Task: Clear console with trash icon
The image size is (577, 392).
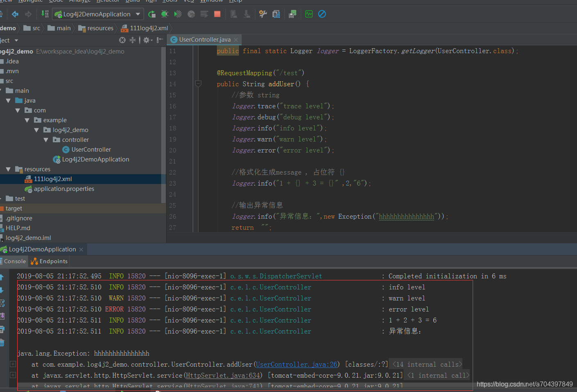Action: click(2, 343)
